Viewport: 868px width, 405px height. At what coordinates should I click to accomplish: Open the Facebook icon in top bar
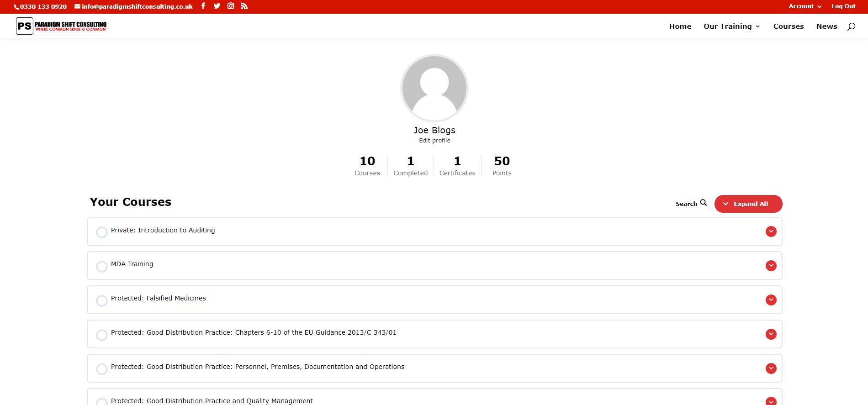[x=203, y=6]
